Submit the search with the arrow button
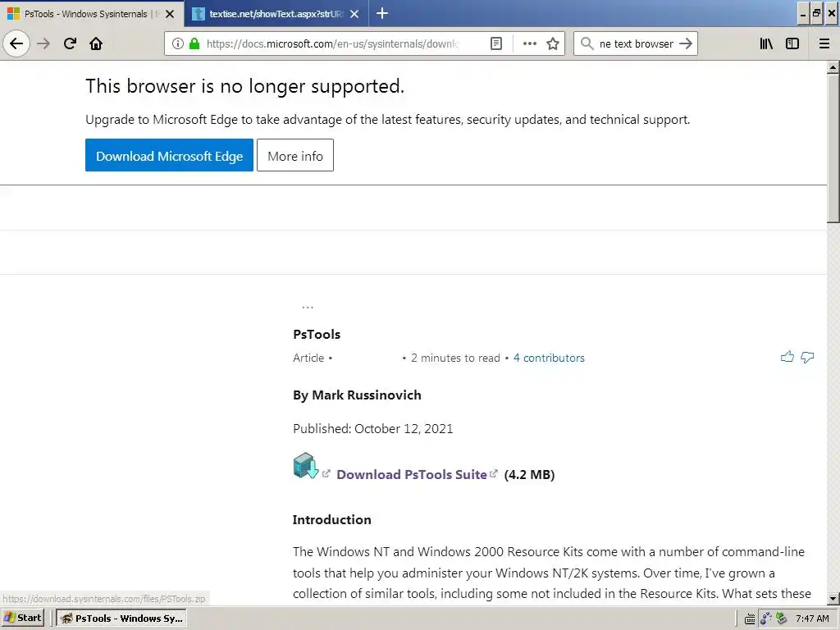Viewport: 840px width, 630px height. [x=686, y=43]
